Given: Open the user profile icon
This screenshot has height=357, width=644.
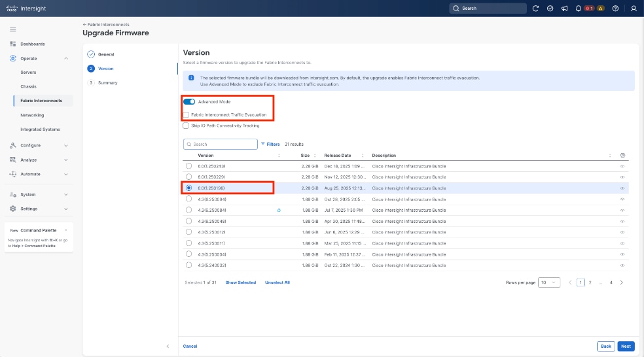Looking at the screenshot, I should click(x=634, y=8).
